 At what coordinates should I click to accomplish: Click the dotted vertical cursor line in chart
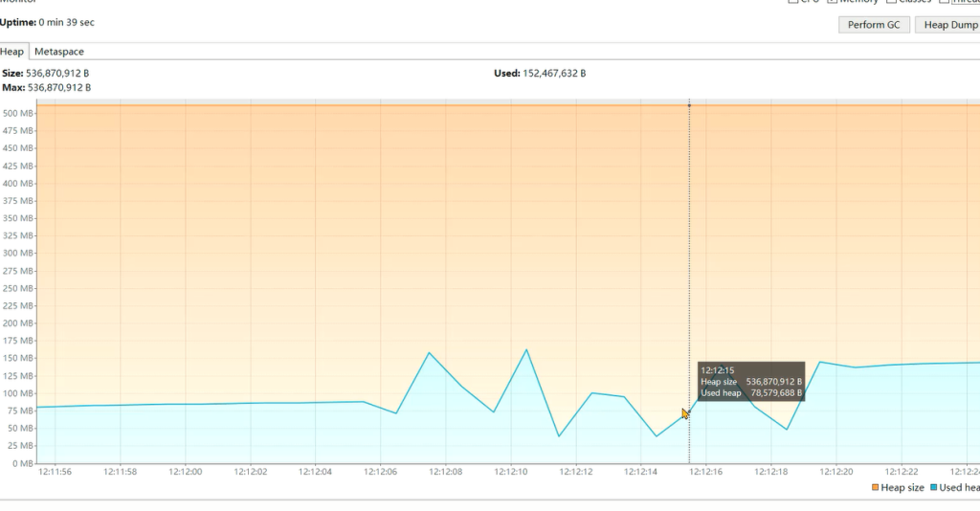pyautogui.click(x=689, y=239)
